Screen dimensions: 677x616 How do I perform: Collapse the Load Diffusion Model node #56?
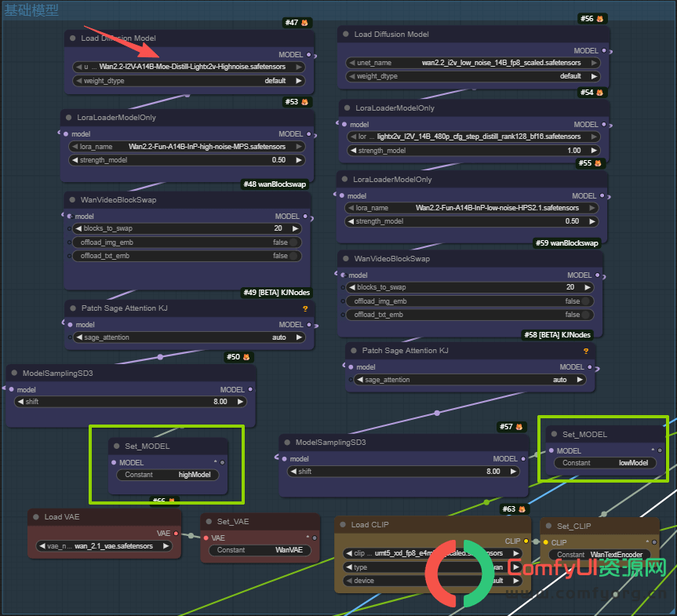tap(346, 34)
